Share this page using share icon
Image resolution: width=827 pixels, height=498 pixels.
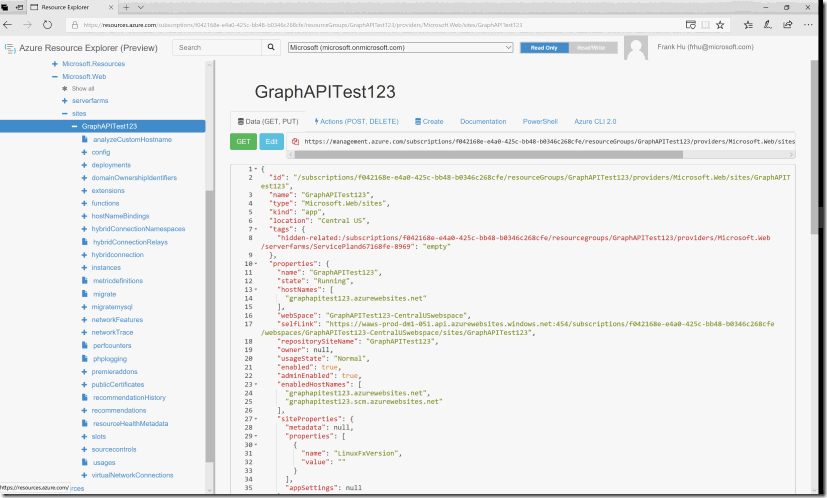coord(787,25)
